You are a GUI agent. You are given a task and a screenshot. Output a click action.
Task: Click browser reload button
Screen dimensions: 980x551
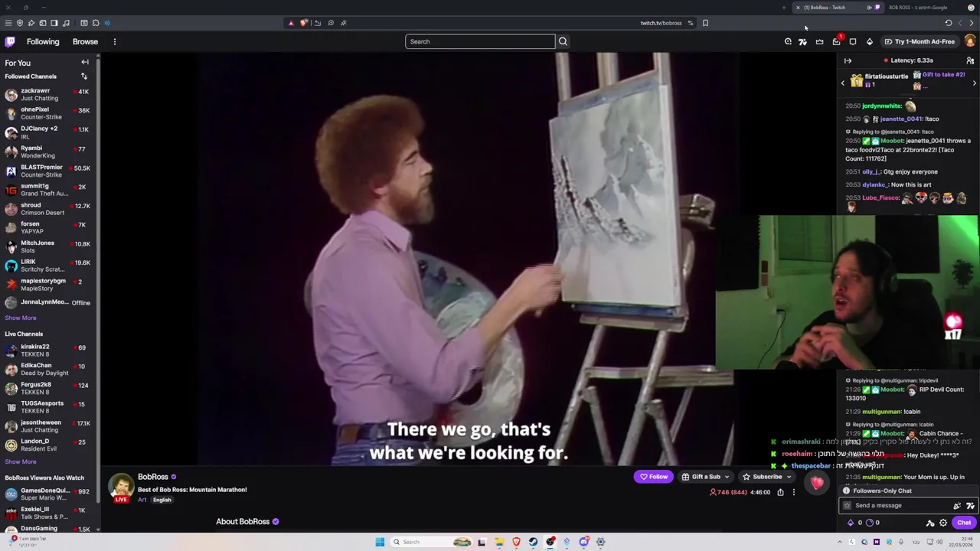click(949, 23)
